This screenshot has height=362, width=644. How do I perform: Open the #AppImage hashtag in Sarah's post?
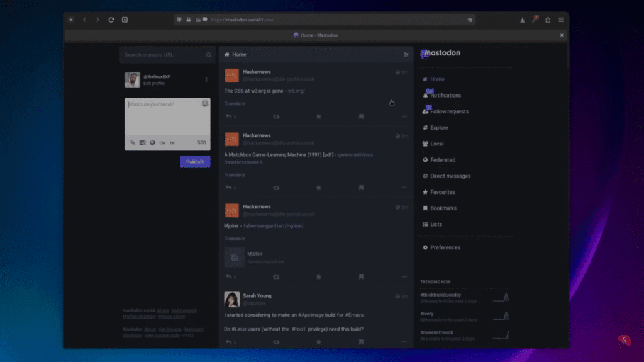pos(311,315)
